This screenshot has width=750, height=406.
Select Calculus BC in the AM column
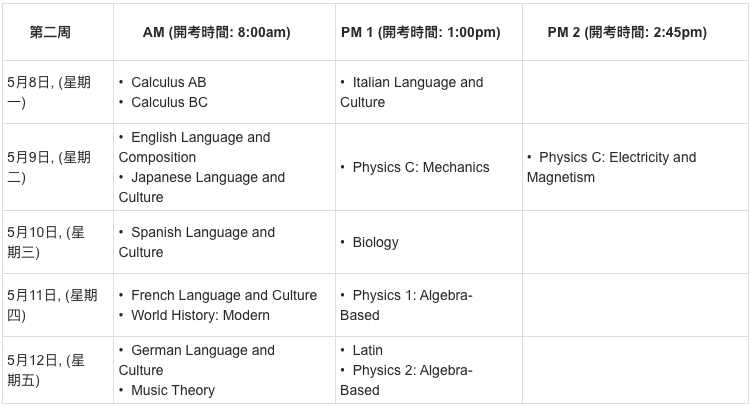click(169, 102)
